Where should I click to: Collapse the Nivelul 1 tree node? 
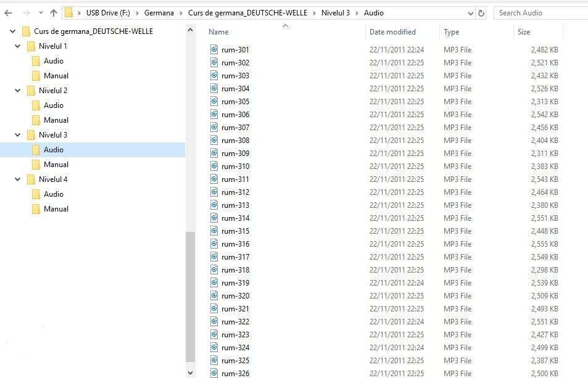tap(18, 46)
